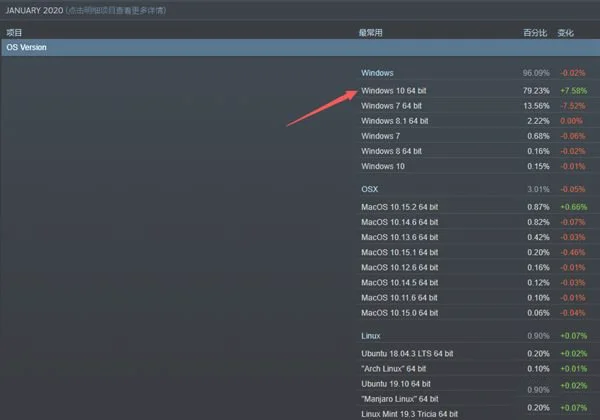This screenshot has width=600, height=420.
Task: Click the -0.46% change for MacOS 10.15.1
Action: click(x=573, y=252)
